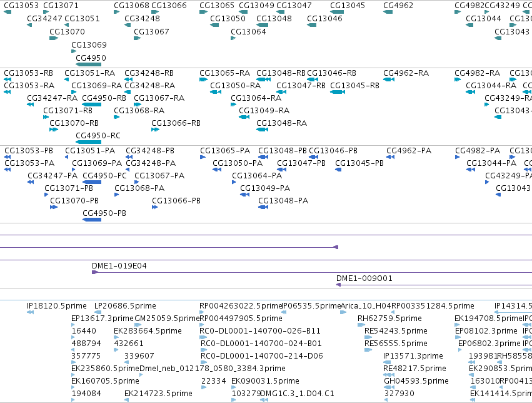The image size is (532, 403).
Task: Click gene label CG13069
Action: [x=89, y=45]
